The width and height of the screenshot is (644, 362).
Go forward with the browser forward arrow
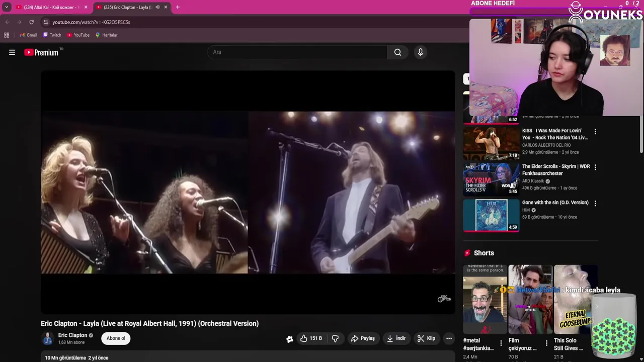pos(19,22)
